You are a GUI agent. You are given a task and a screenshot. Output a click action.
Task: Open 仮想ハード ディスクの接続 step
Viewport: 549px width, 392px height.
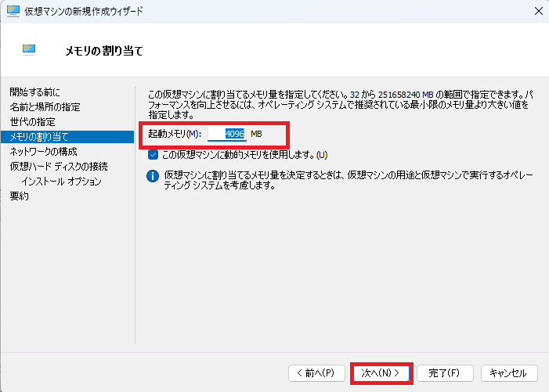pos(59,167)
